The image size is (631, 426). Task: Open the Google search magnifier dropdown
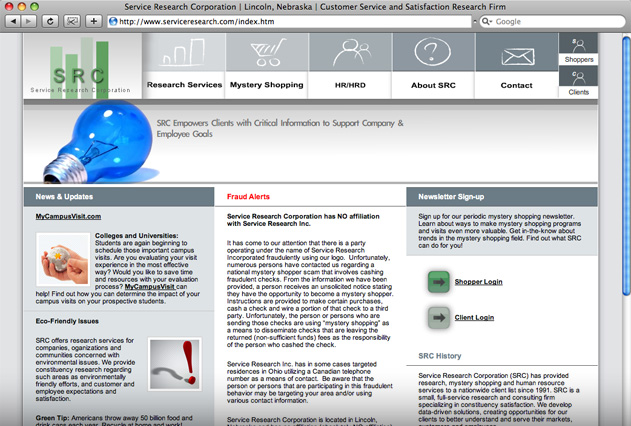[x=487, y=21]
